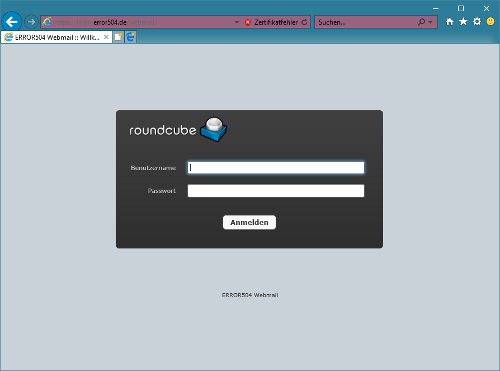
Task: Minimize the browser window
Action: (436, 8)
